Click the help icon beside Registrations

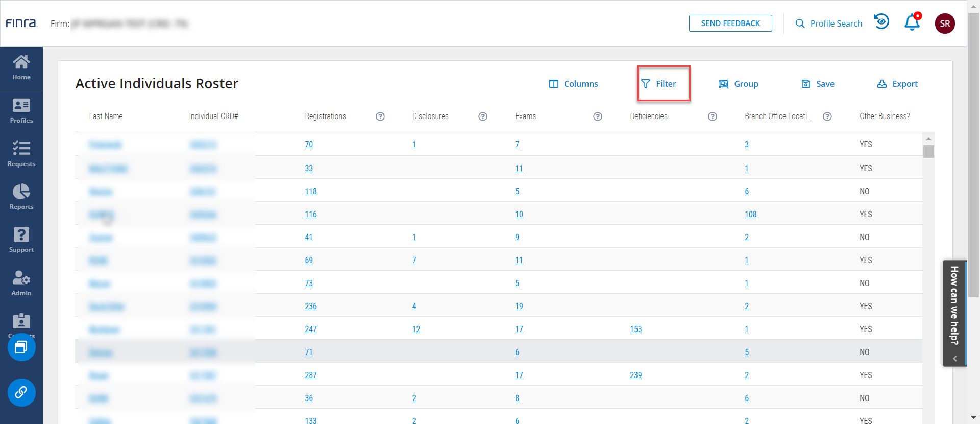[x=380, y=116]
